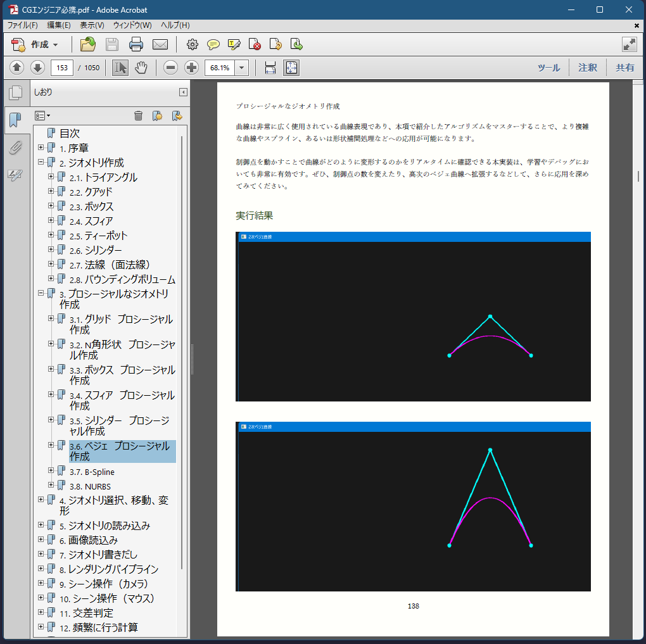Open the 表示(V) menu
Image resolution: width=646 pixels, height=644 pixels.
tap(92, 25)
